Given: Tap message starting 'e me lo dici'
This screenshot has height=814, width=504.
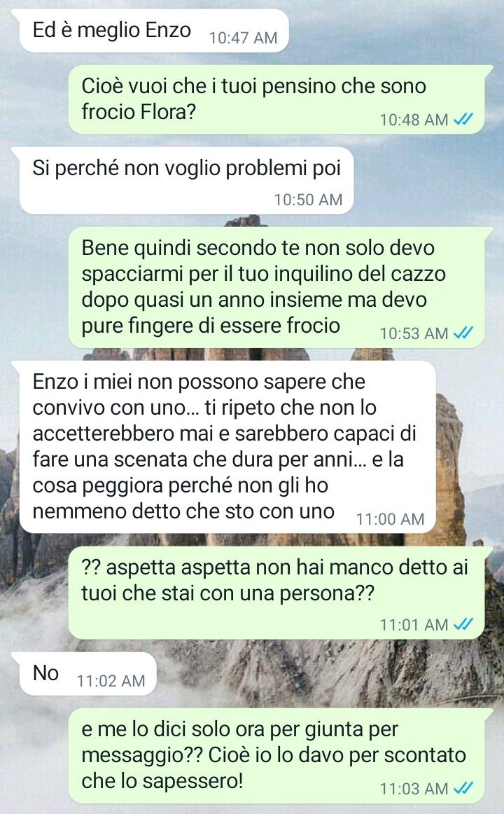Looking at the screenshot, I should 277,755.
